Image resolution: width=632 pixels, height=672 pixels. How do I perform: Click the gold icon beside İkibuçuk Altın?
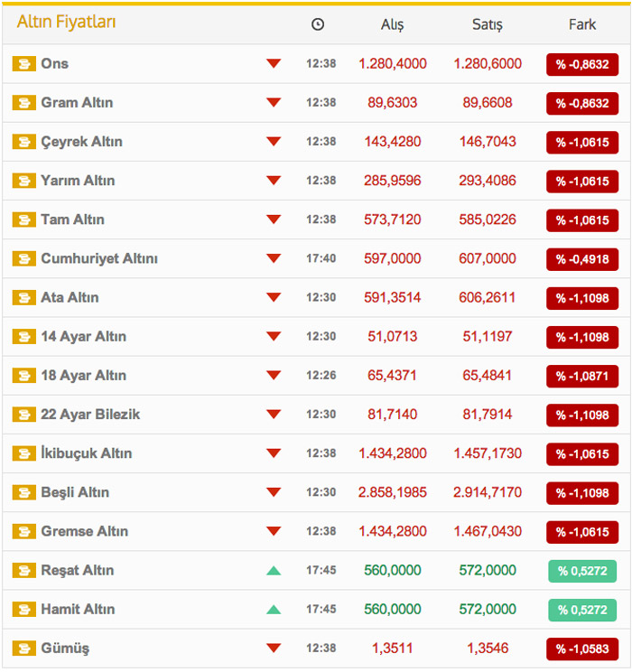pos(24,453)
